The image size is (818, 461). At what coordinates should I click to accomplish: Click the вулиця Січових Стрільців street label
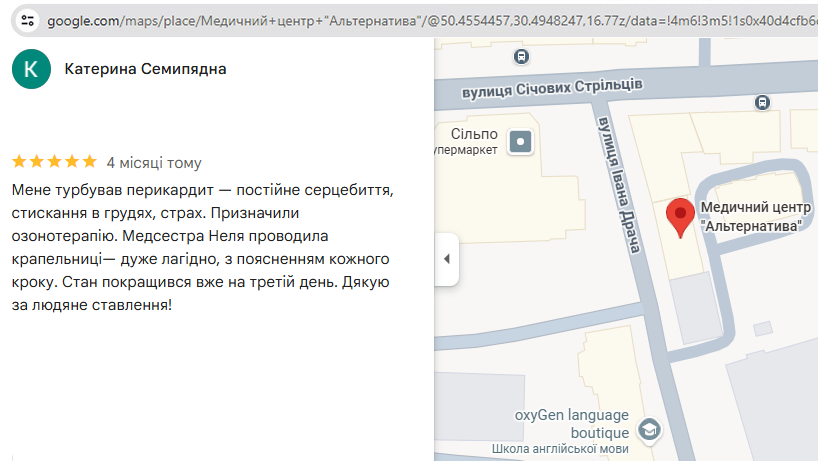(x=551, y=89)
